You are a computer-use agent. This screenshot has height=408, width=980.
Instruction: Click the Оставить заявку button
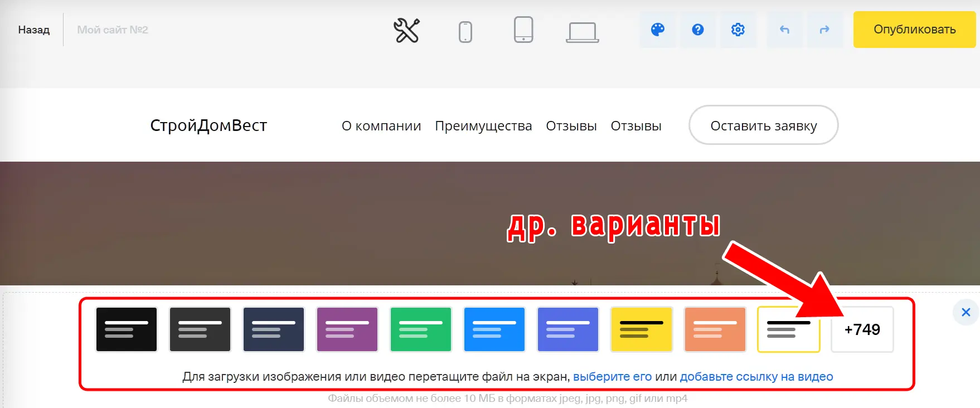click(763, 125)
